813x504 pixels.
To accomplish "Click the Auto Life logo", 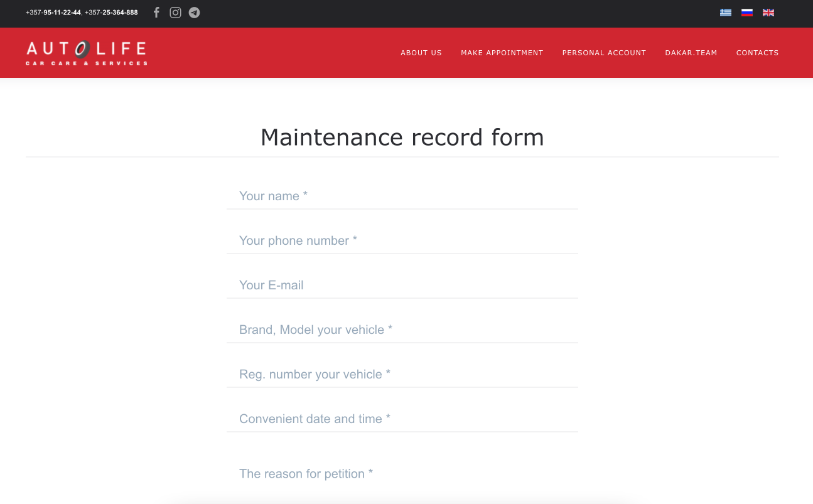I will coord(87,53).
